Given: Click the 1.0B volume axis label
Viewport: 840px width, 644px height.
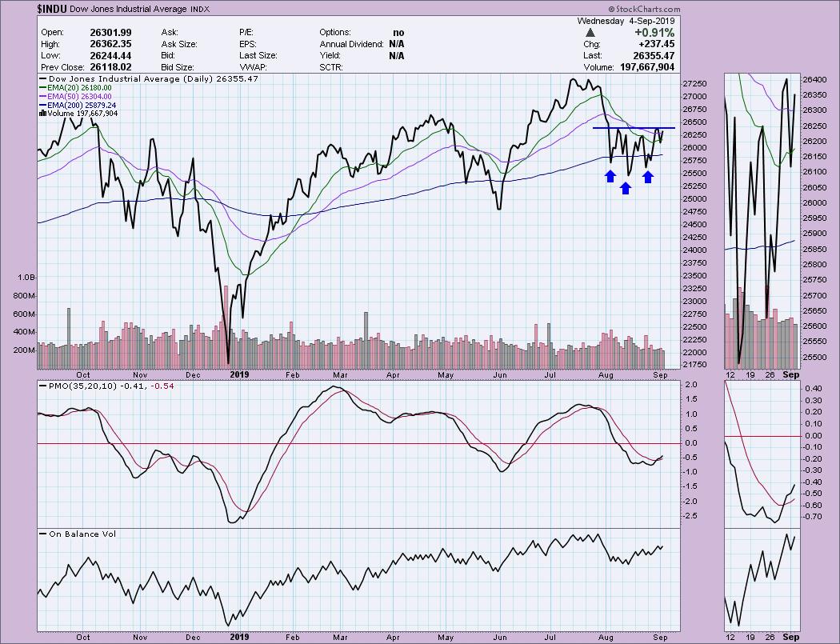Looking at the screenshot, I should 26,278.
